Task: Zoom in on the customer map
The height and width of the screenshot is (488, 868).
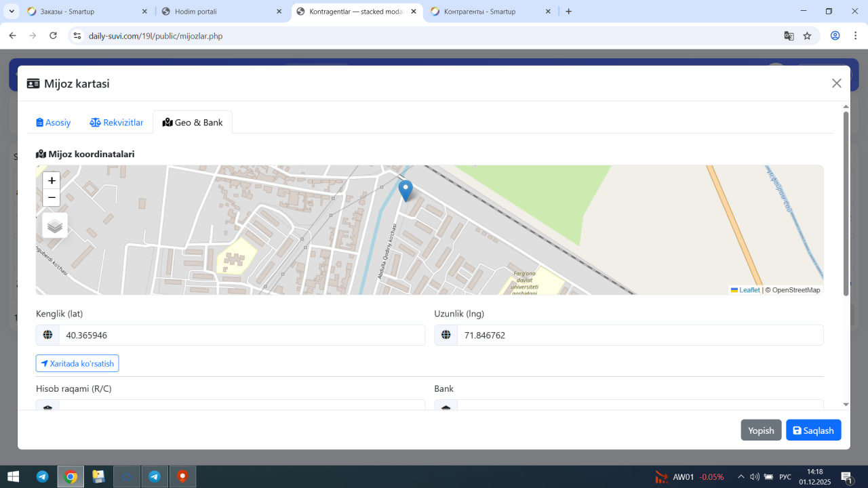Action: 52,181
